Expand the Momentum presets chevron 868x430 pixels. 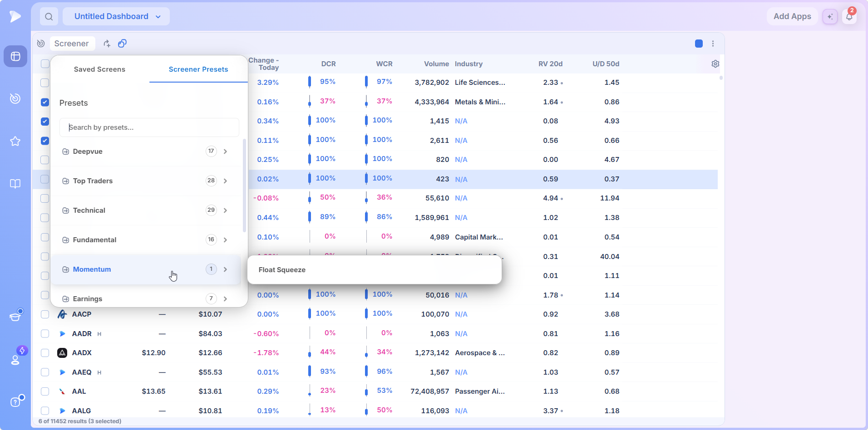coord(225,269)
